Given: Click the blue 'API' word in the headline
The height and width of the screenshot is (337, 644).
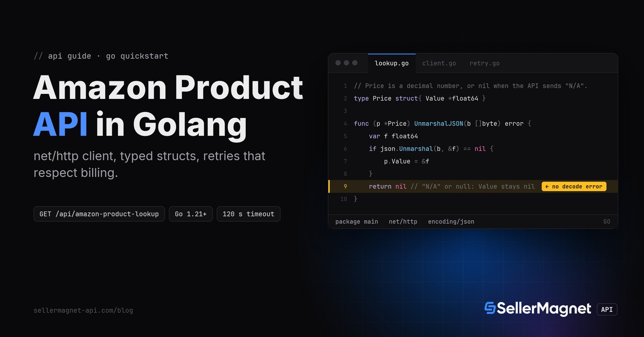Looking at the screenshot, I should pyautogui.click(x=60, y=124).
